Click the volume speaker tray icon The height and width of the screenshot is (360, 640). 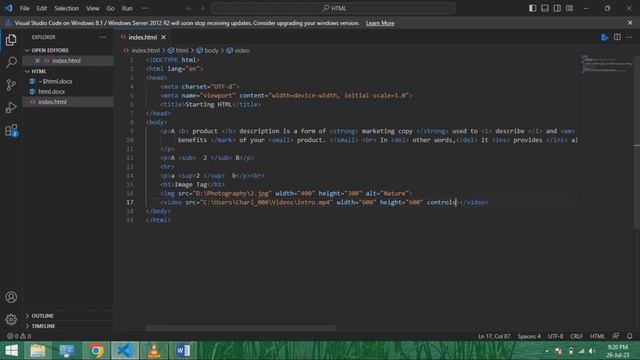click(592, 351)
